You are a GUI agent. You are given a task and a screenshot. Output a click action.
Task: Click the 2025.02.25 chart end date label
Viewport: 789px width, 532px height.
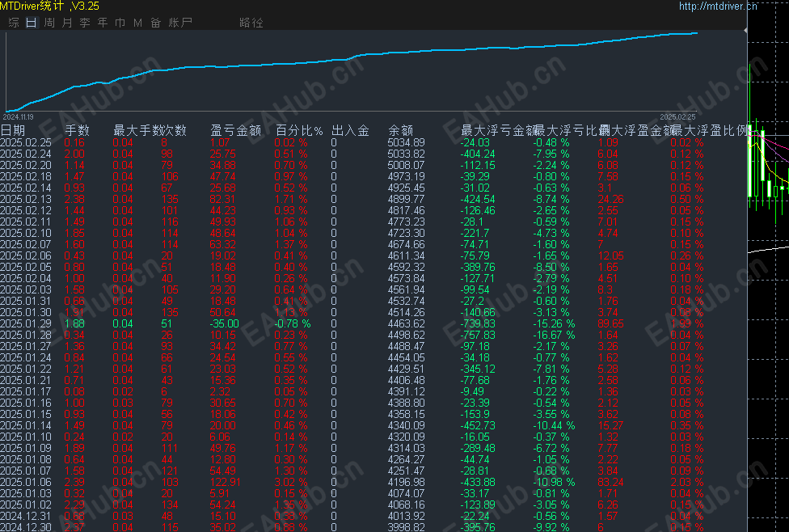(x=677, y=116)
